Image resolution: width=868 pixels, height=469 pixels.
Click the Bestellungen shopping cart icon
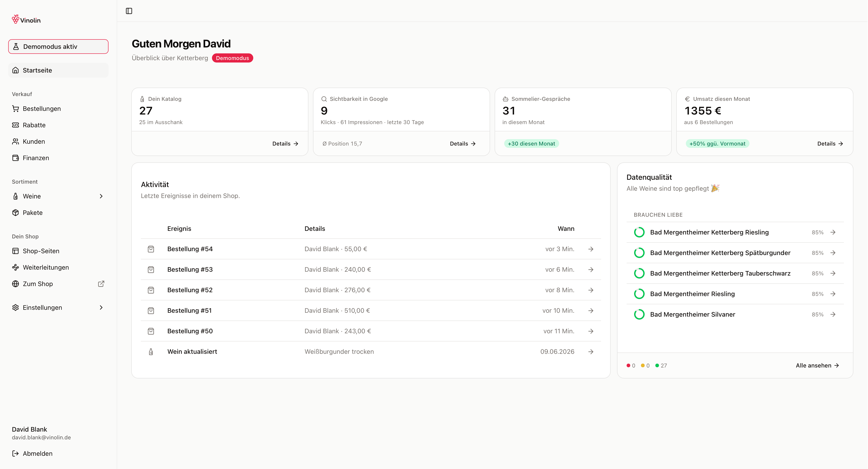point(15,109)
